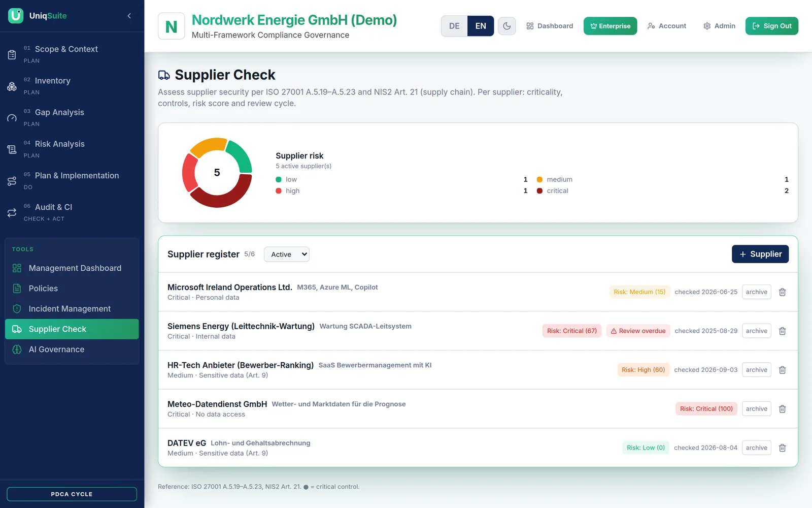
Task: Switch language to DE
Action: click(454, 26)
